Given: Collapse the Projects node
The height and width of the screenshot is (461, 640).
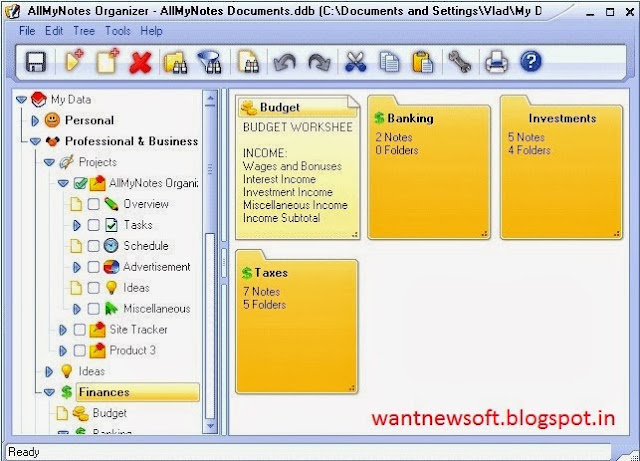Looking at the screenshot, I should (49, 163).
